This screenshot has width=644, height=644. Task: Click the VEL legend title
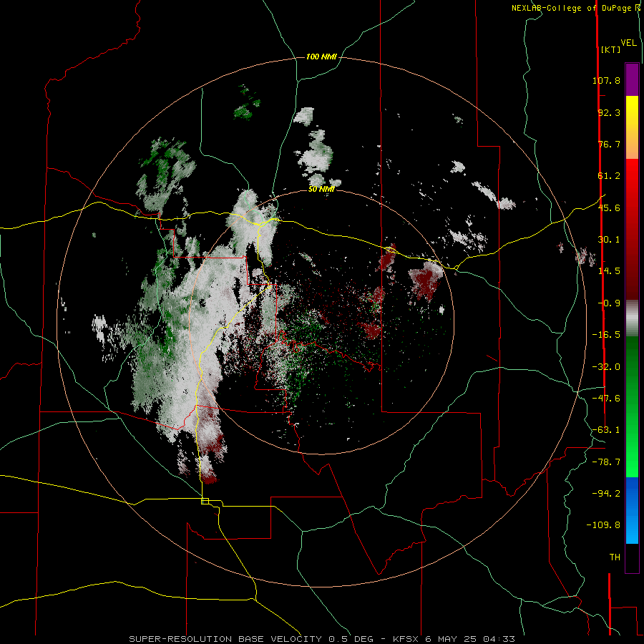coord(628,43)
